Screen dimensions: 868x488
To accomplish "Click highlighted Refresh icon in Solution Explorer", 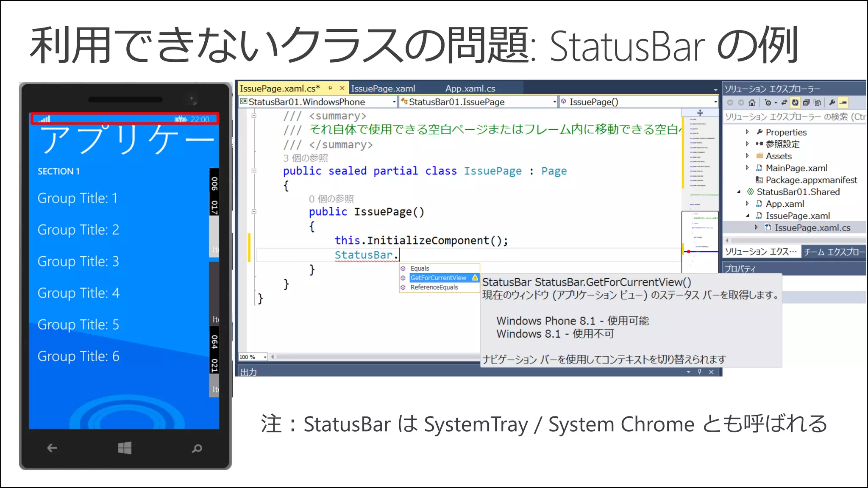I will point(795,103).
